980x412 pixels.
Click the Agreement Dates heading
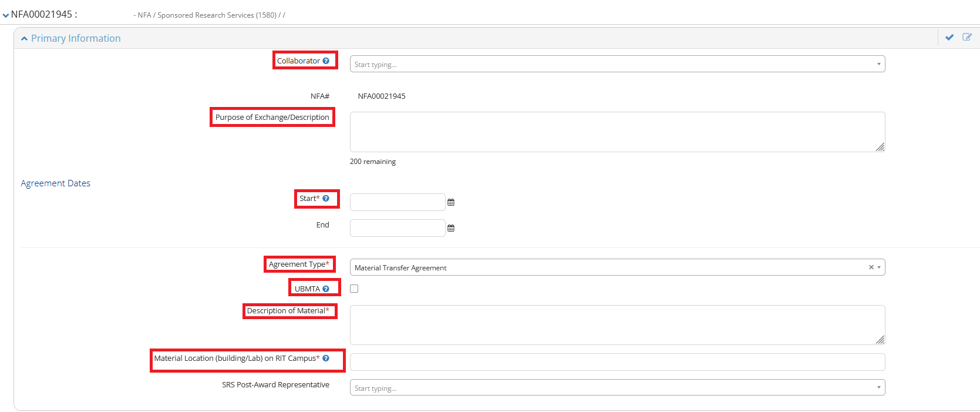pos(56,183)
